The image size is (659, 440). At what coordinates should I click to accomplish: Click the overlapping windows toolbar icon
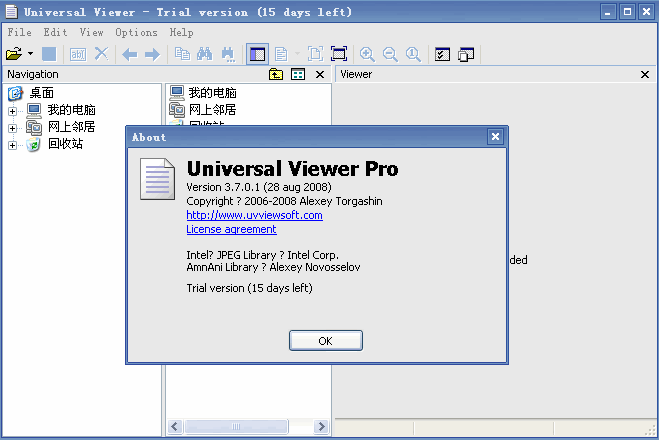466,54
